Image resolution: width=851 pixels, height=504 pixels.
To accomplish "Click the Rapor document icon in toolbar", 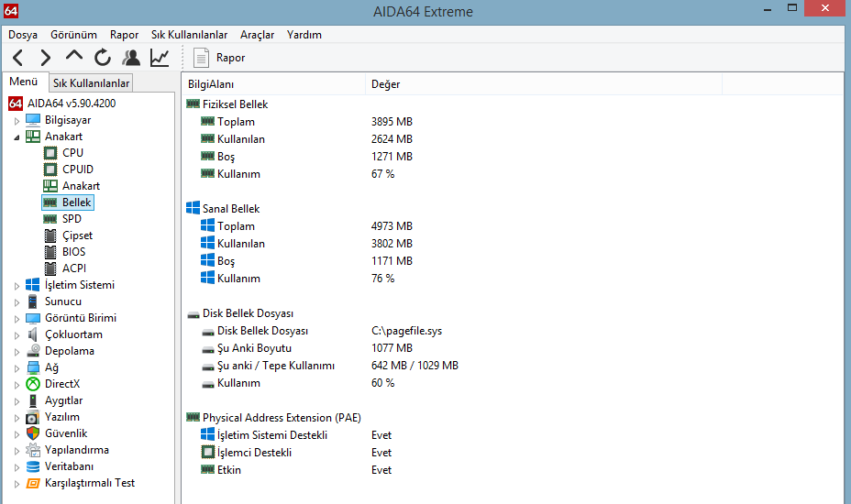I will (201, 58).
